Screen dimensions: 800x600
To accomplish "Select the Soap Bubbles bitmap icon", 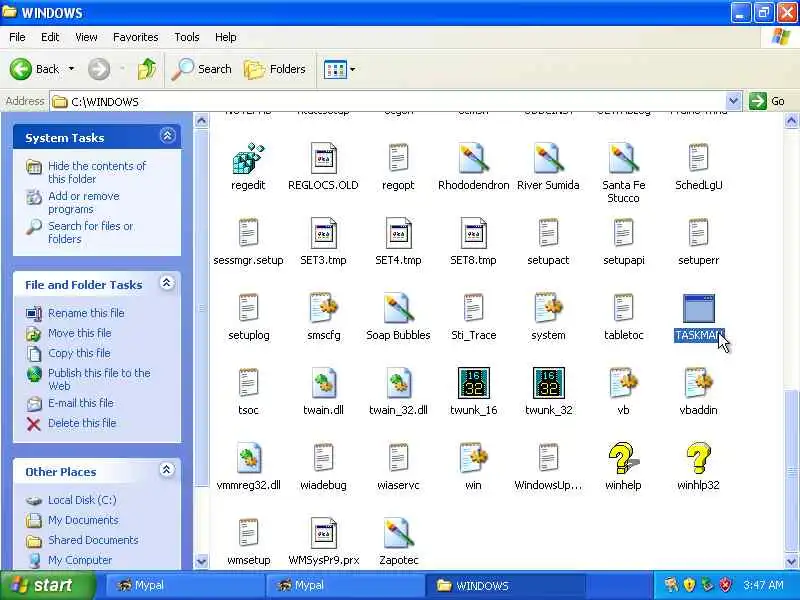I will coord(398,308).
